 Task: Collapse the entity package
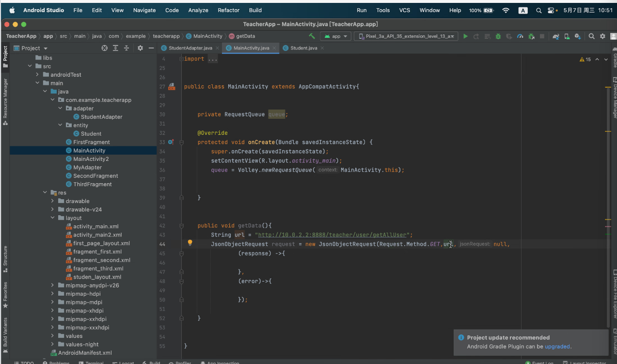tap(61, 125)
